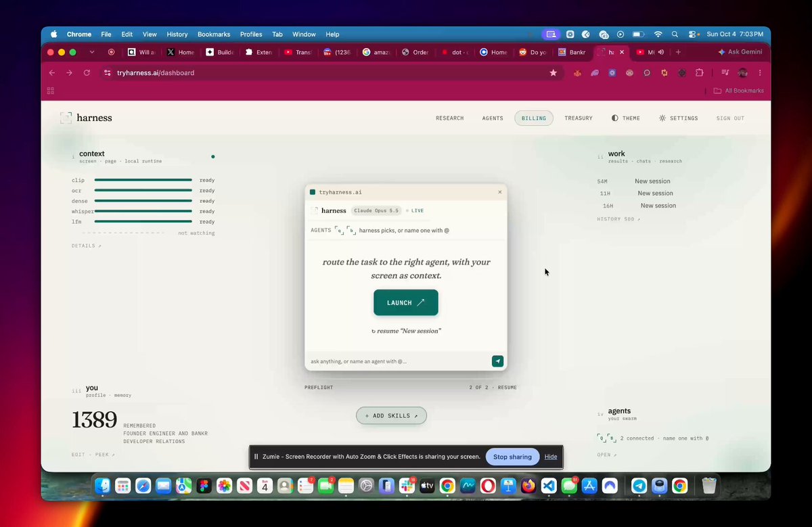Click the whisper status progress bar

pos(143,211)
